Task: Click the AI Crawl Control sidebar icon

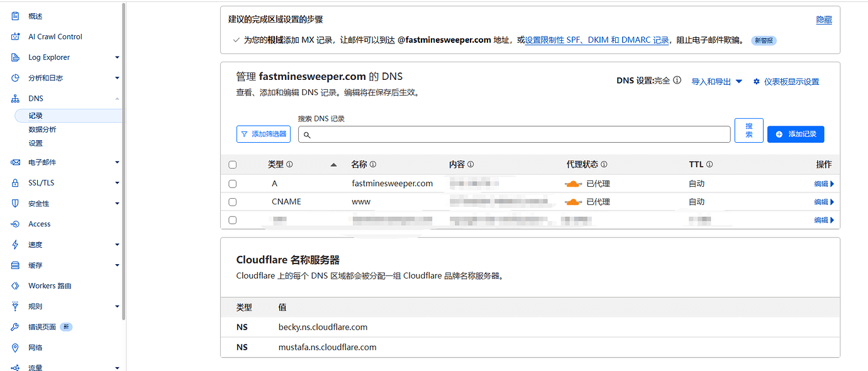Action: coord(14,36)
